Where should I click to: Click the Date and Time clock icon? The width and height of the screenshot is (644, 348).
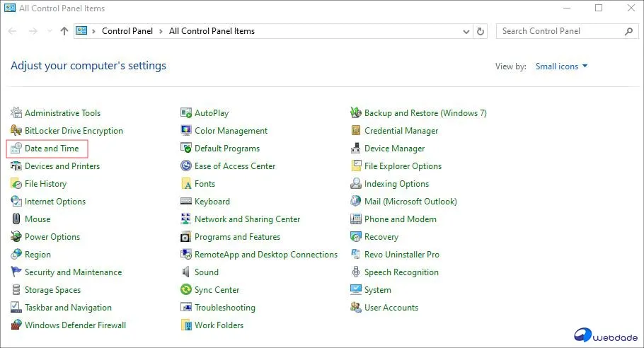pos(17,149)
